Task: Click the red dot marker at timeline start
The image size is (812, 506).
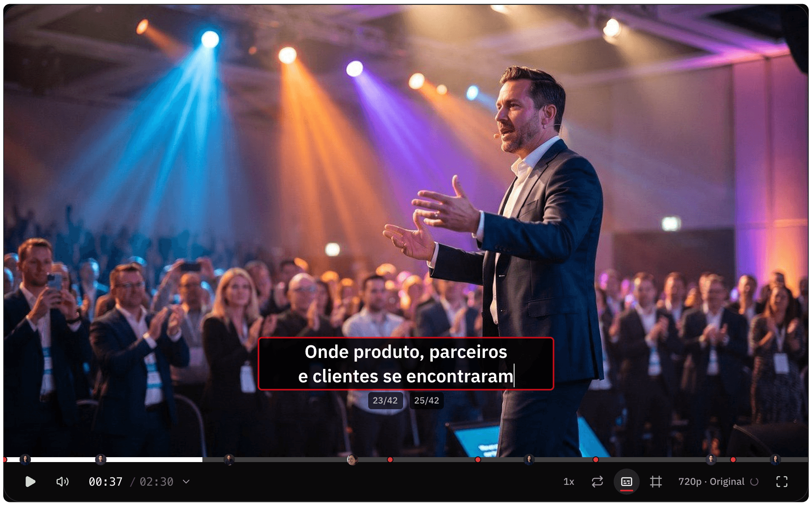Action: (x=5, y=460)
